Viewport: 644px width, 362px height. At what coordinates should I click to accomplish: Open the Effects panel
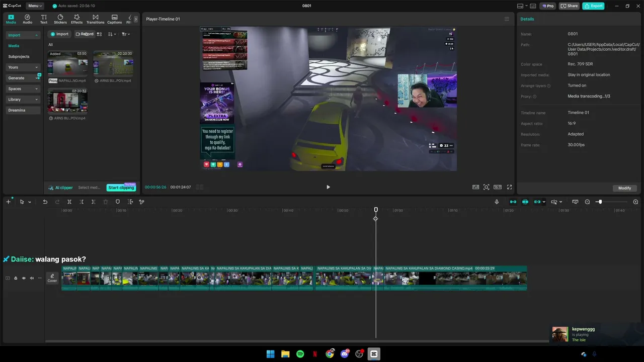tap(76, 19)
